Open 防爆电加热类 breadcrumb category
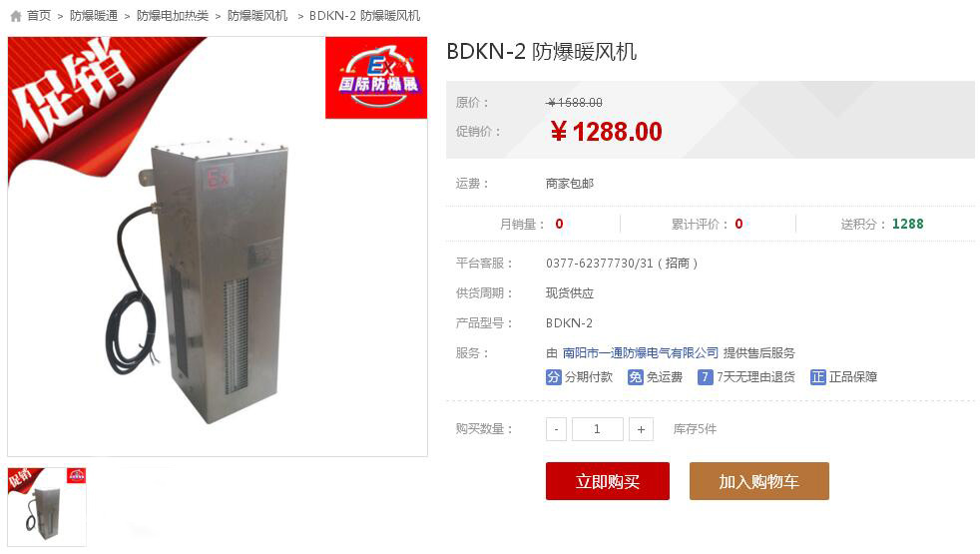The width and height of the screenshot is (980, 554). (173, 16)
